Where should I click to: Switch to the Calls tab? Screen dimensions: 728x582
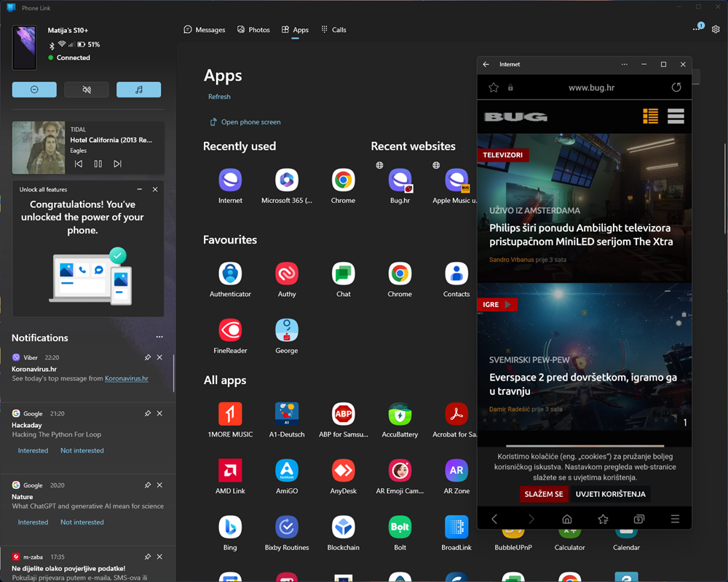point(334,30)
